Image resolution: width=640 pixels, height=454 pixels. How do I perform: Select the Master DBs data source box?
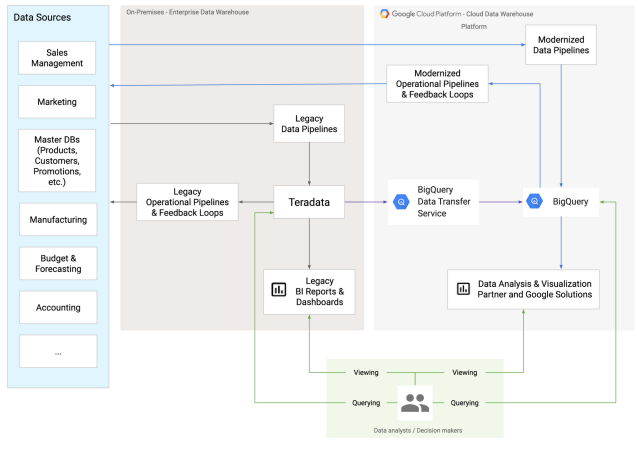pyautogui.click(x=57, y=160)
